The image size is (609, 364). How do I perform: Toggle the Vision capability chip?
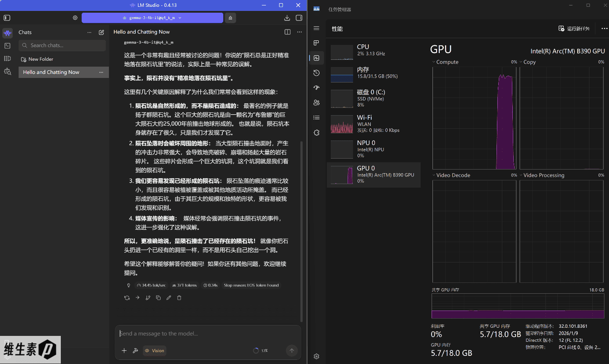154,350
